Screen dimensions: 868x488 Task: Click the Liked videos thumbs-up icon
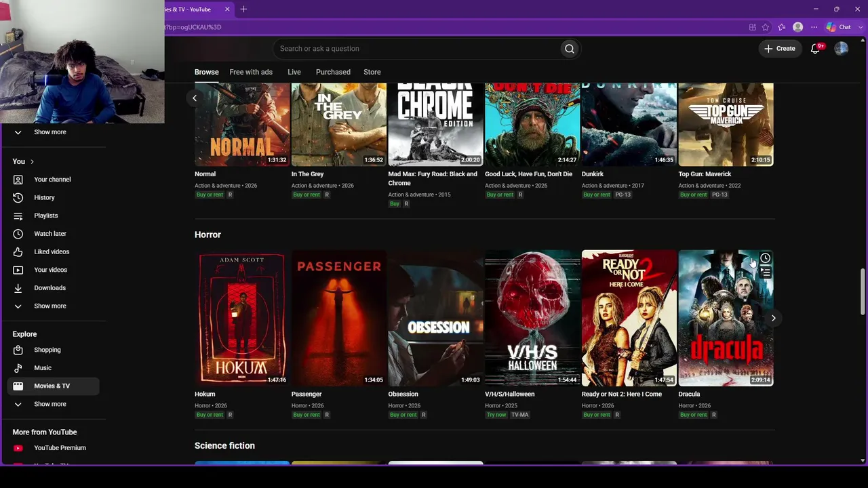[18, 251]
